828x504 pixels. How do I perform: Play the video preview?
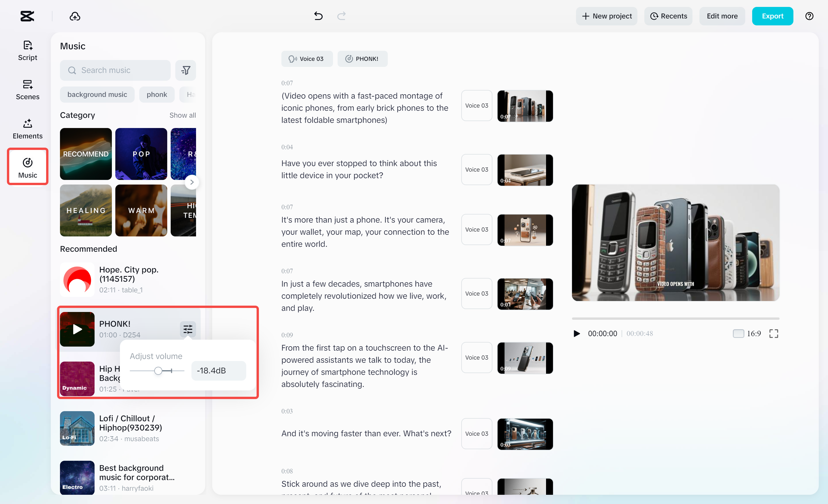pyautogui.click(x=577, y=333)
